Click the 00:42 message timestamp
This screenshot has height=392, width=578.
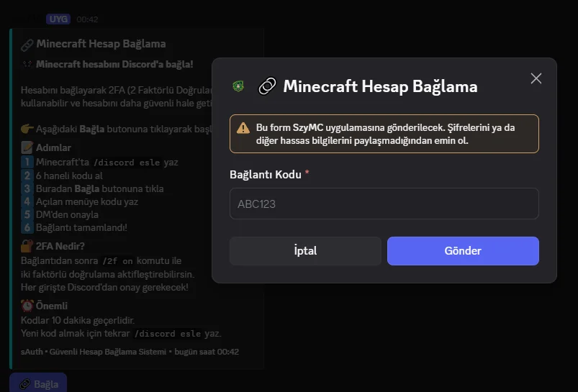tap(87, 19)
